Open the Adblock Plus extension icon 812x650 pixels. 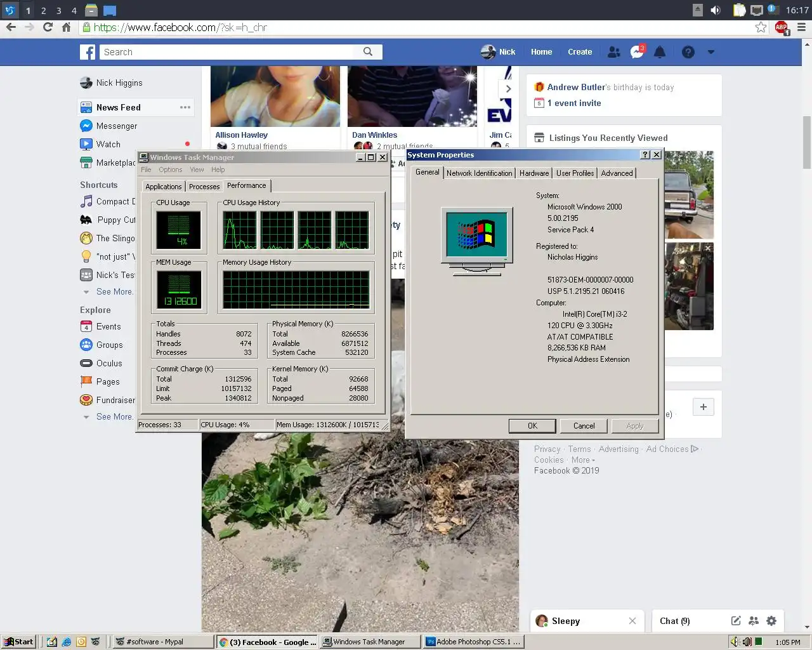click(x=782, y=28)
